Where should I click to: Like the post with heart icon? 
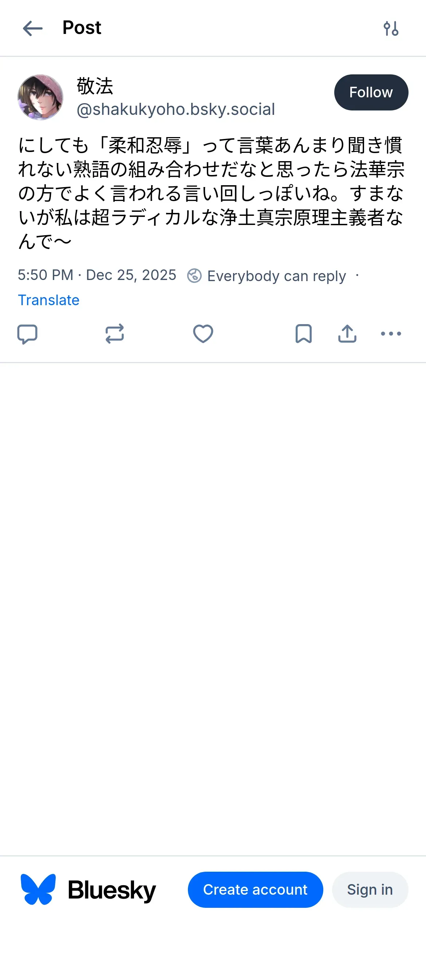(x=203, y=334)
